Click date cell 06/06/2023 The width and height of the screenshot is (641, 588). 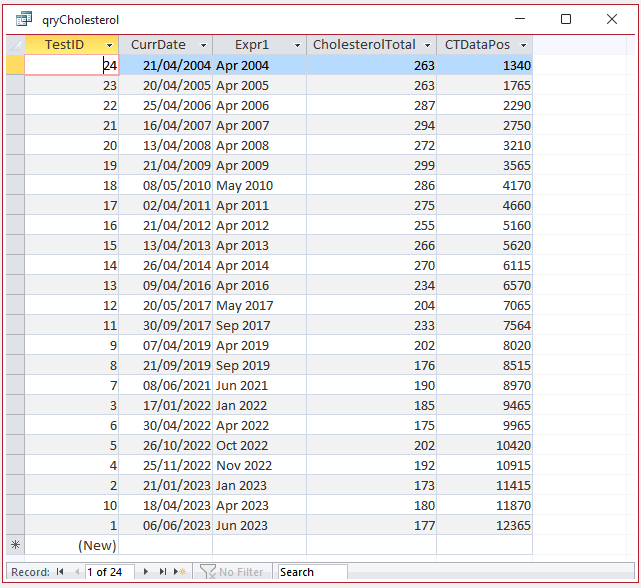[166, 525]
